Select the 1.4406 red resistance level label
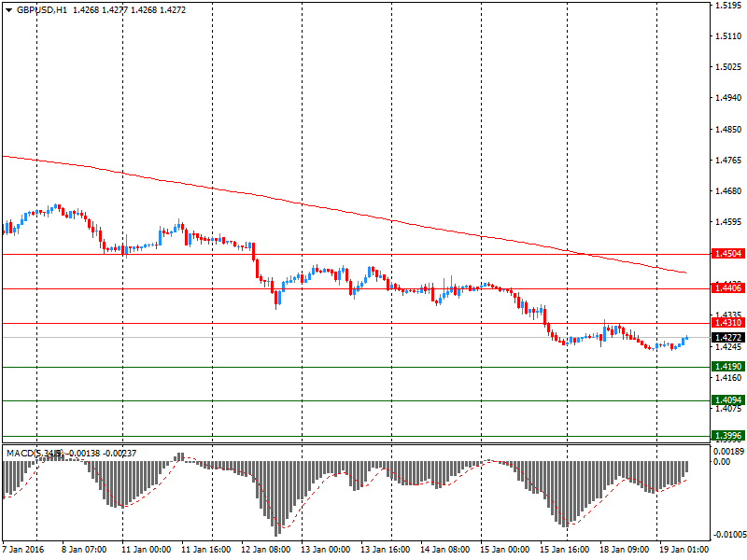Viewport: 747px width, 560px height. 728,288
